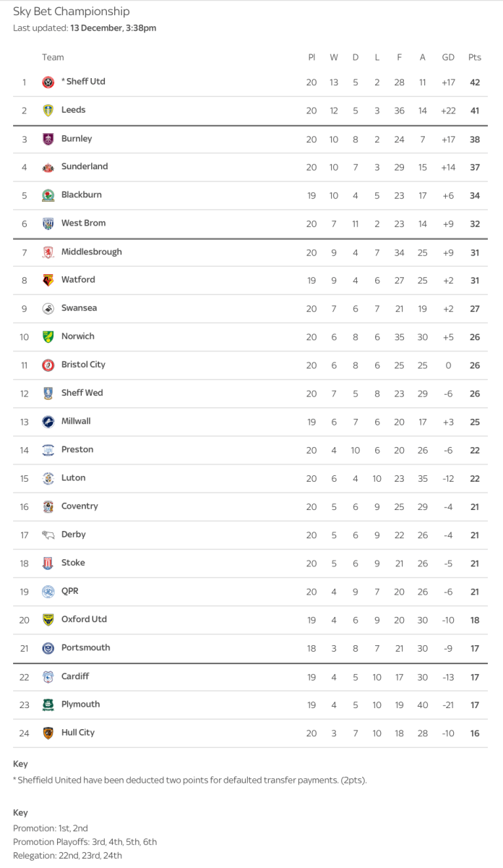Screen dimensions: 503x868
Task: Click the Hull City tiger badge
Action: (48, 733)
